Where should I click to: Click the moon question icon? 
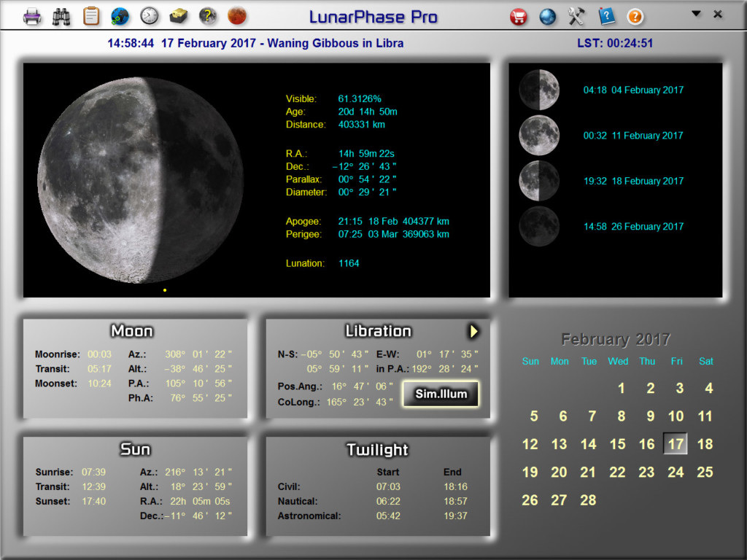[208, 15]
